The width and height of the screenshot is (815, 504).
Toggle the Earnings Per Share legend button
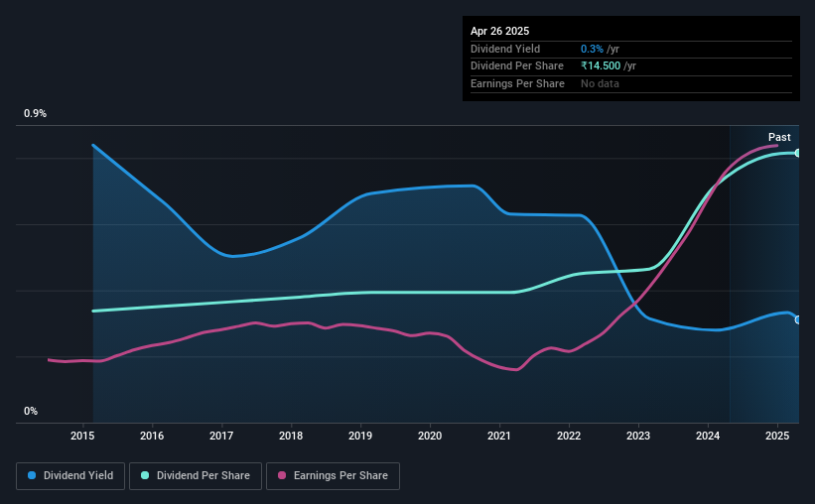pos(333,476)
